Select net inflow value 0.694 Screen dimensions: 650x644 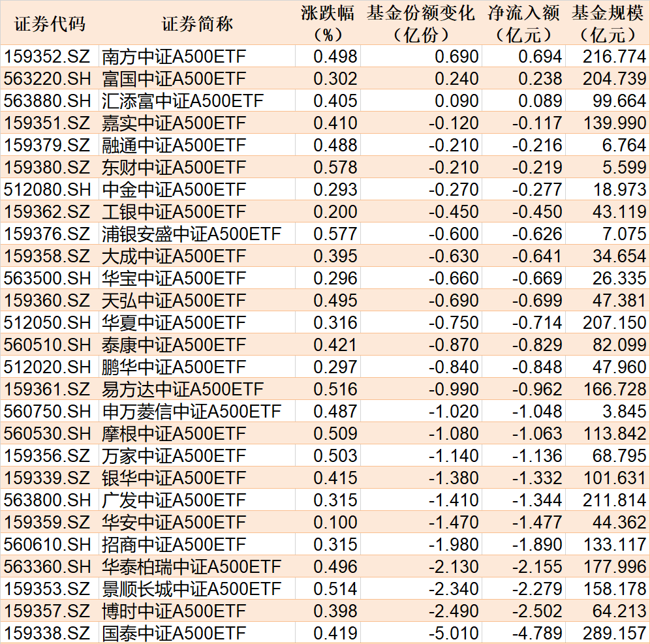(x=523, y=56)
